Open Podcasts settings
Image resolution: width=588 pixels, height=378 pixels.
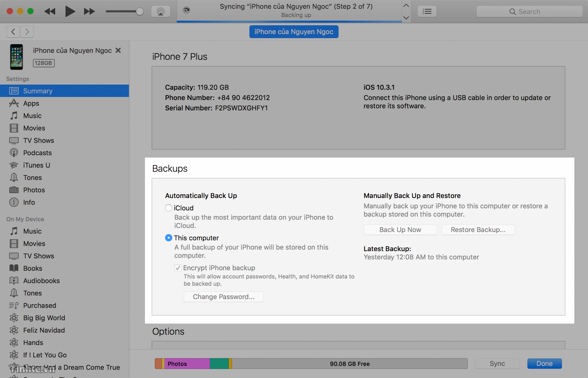click(x=64, y=153)
